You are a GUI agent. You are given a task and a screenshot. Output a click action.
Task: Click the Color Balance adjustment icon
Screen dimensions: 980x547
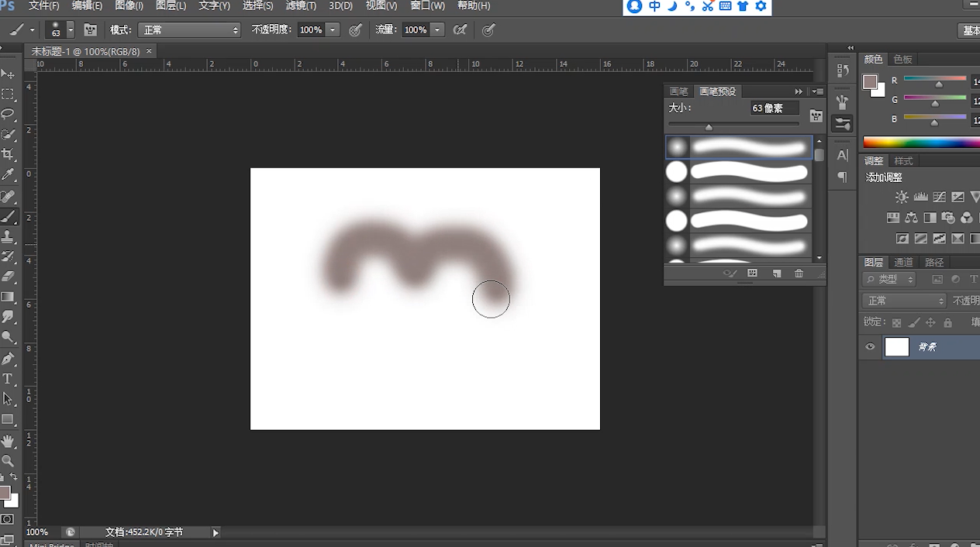911,218
